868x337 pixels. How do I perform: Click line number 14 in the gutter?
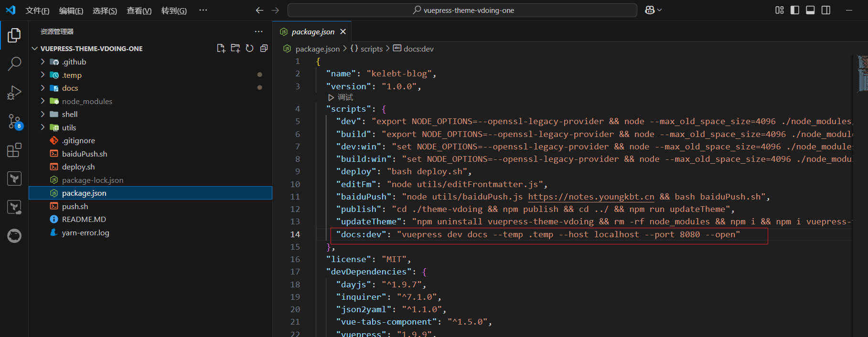tap(295, 234)
